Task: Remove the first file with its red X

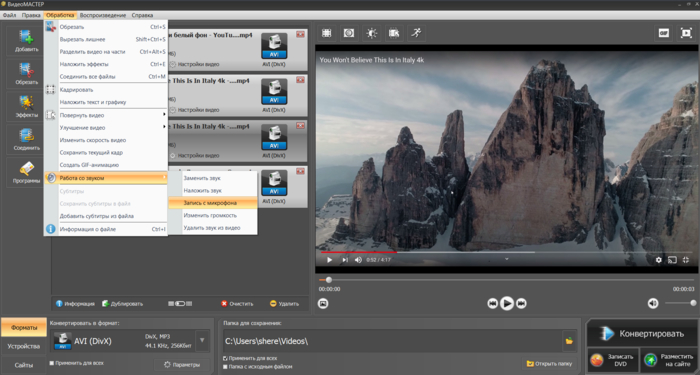Action: tap(300, 34)
